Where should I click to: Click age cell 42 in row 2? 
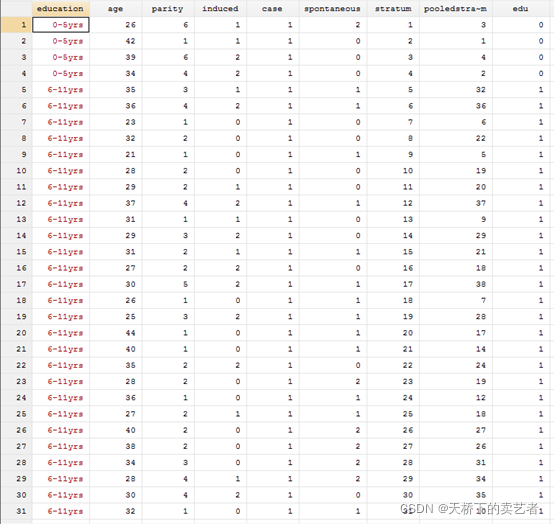tap(116, 41)
